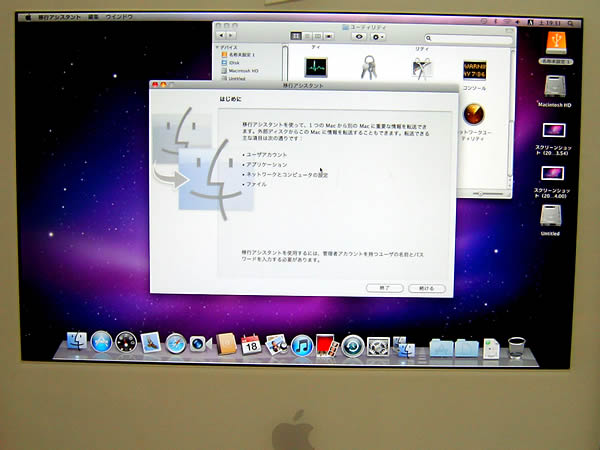Screen dimensions: 600x450
Task: Collapse デバイス section in Finder sidebar
Action: pos(217,47)
